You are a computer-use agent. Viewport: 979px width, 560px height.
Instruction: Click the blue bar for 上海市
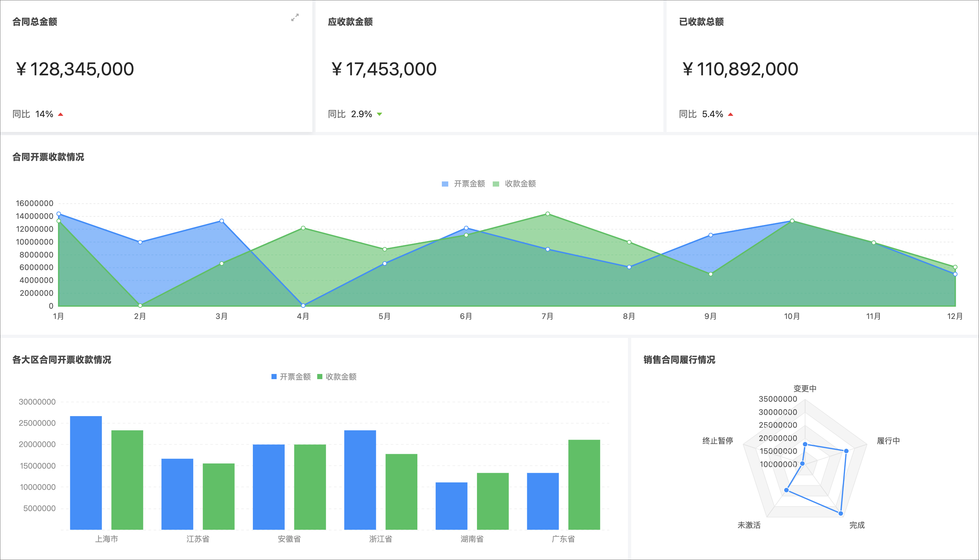point(86,472)
